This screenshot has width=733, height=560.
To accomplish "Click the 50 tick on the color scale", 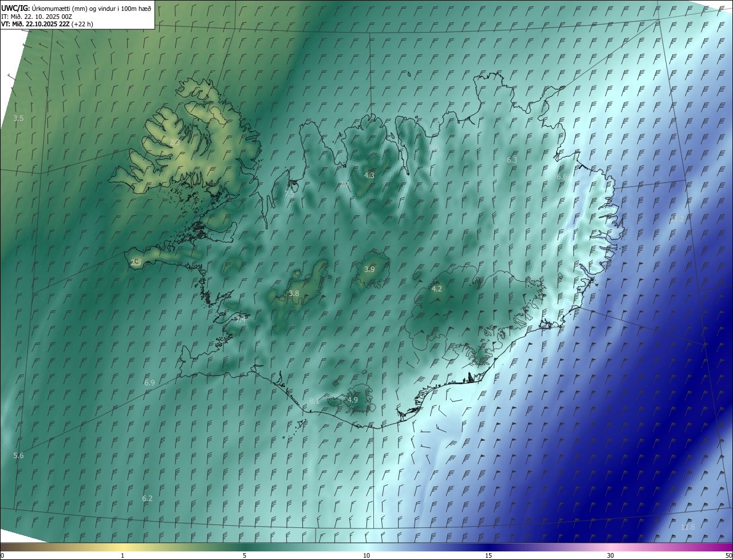I will (728, 555).
